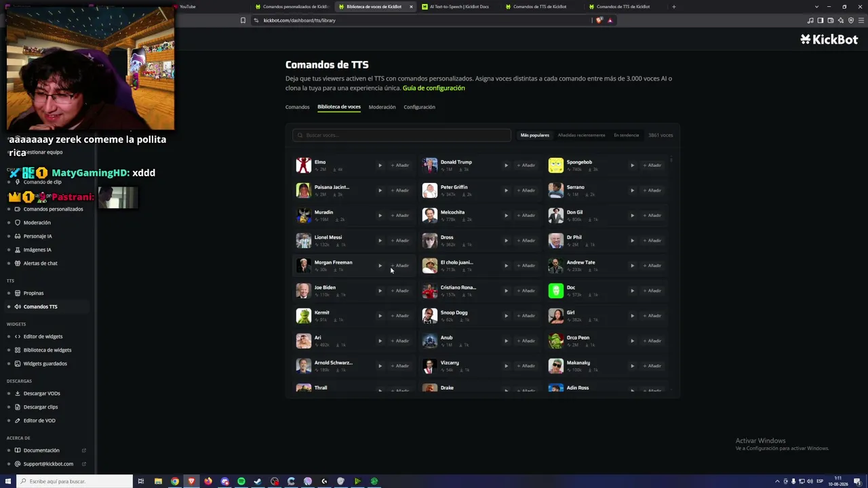Image resolution: width=868 pixels, height=488 pixels.
Task: Play the Spongebob voice sample
Action: tap(632, 165)
